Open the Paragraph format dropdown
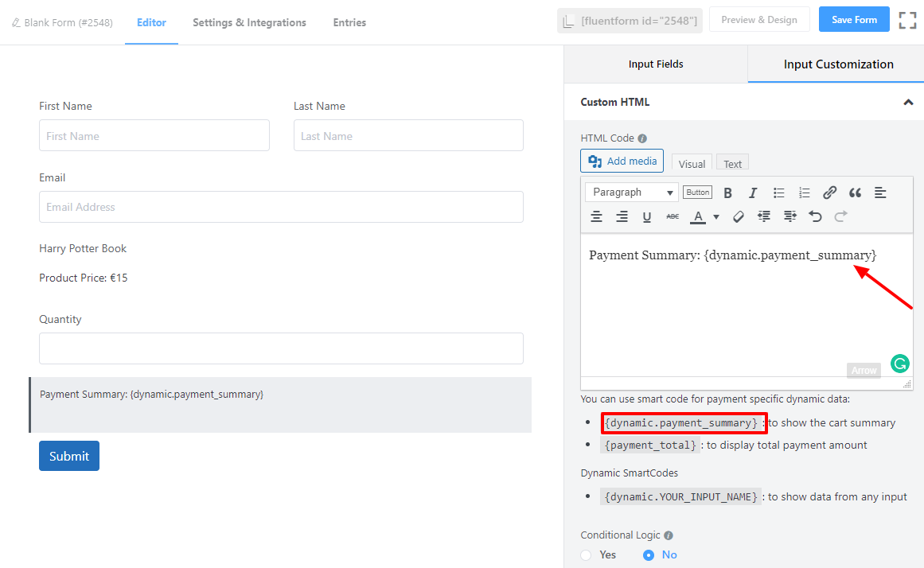This screenshot has height=568, width=924. click(x=632, y=193)
